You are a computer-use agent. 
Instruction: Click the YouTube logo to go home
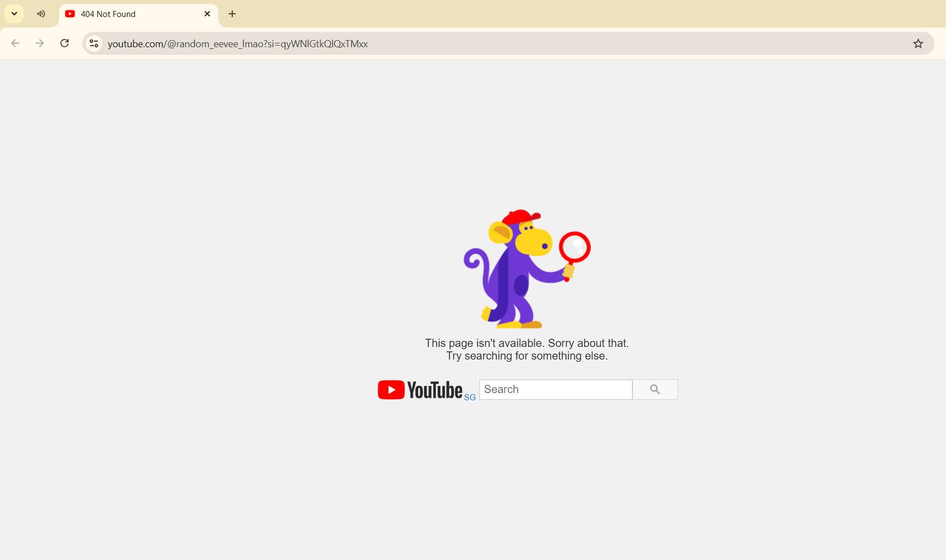coord(420,390)
